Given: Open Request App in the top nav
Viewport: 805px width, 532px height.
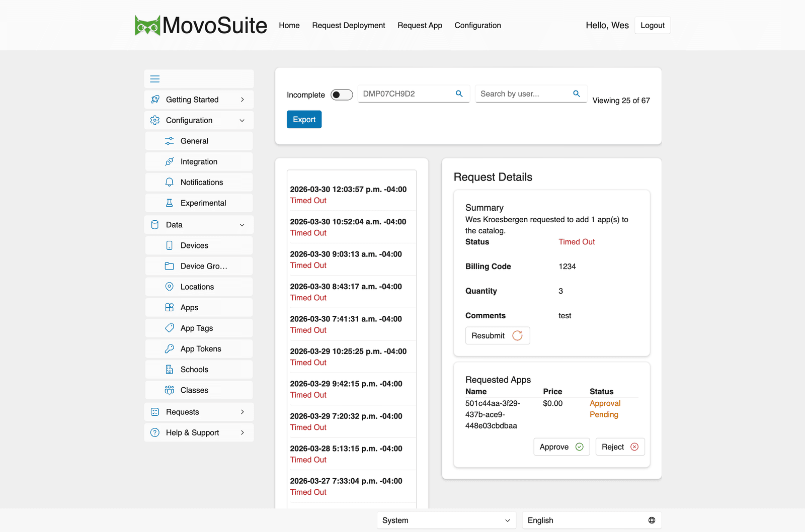Looking at the screenshot, I should 420,25.
